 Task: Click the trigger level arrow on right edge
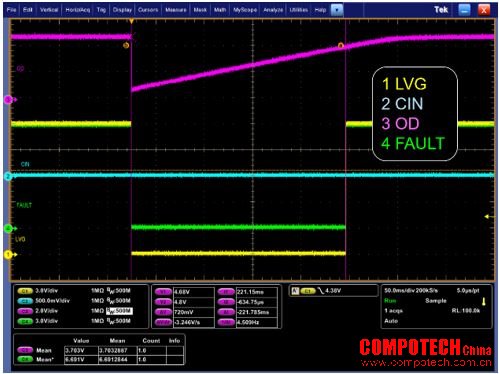tap(489, 217)
